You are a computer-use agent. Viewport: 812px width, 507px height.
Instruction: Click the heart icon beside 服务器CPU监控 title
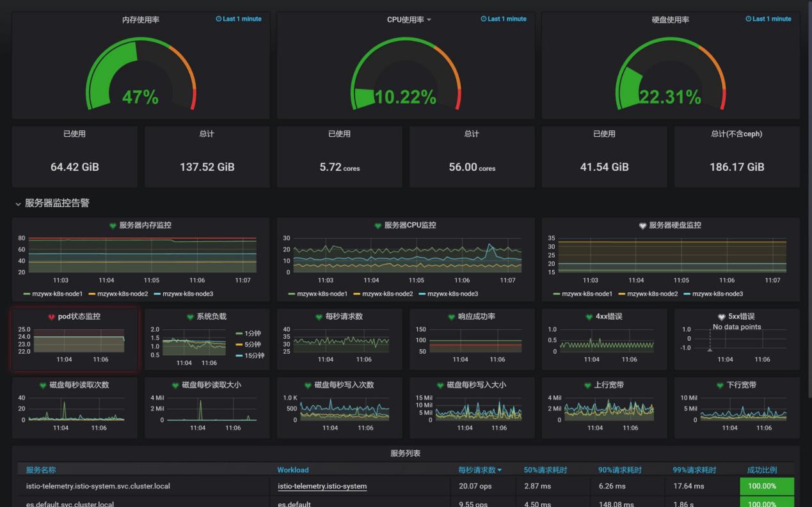point(378,226)
